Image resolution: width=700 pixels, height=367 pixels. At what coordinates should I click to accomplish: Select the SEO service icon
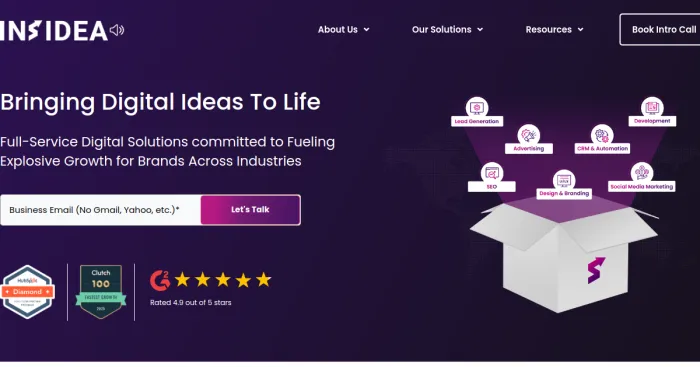point(492,173)
